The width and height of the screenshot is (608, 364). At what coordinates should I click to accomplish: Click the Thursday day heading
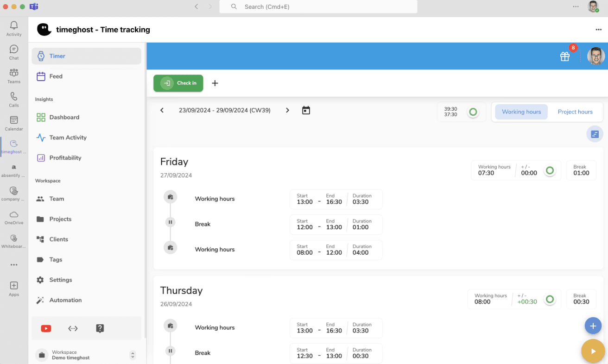click(182, 290)
